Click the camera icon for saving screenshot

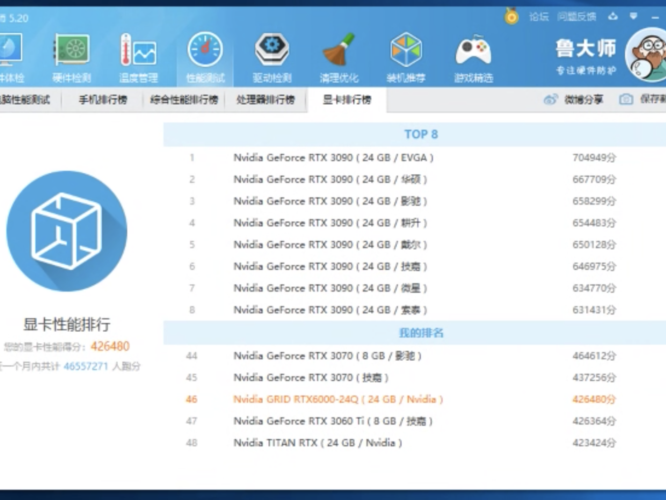point(626,99)
